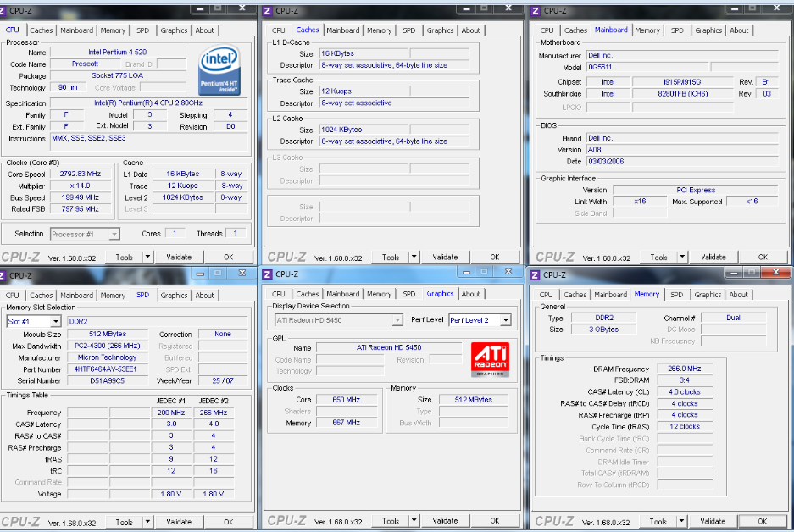794x532 pixels.
Task: Click the Manufacturer value 'Micron Technology'
Action: (x=108, y=357)
